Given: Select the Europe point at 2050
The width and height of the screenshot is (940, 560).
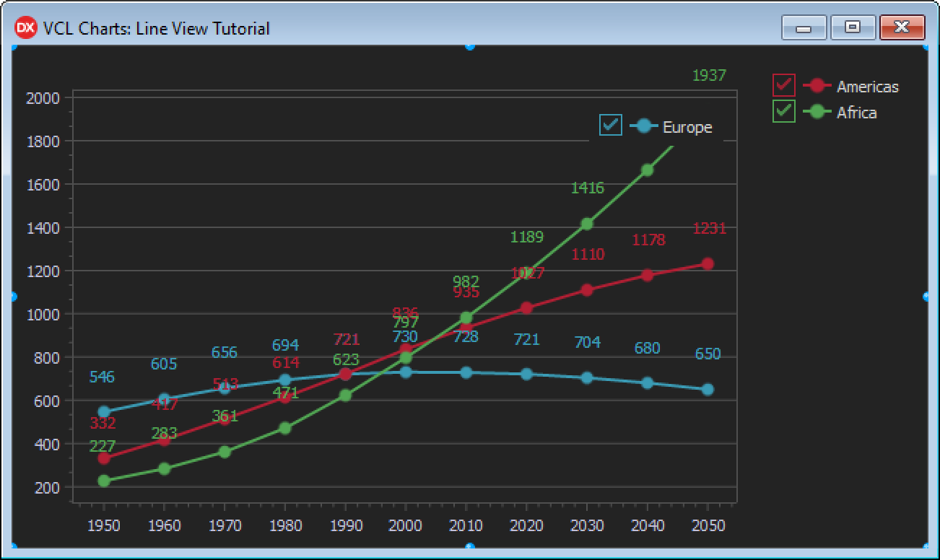Looking at the screenshot, I should [x=708, y=390].
